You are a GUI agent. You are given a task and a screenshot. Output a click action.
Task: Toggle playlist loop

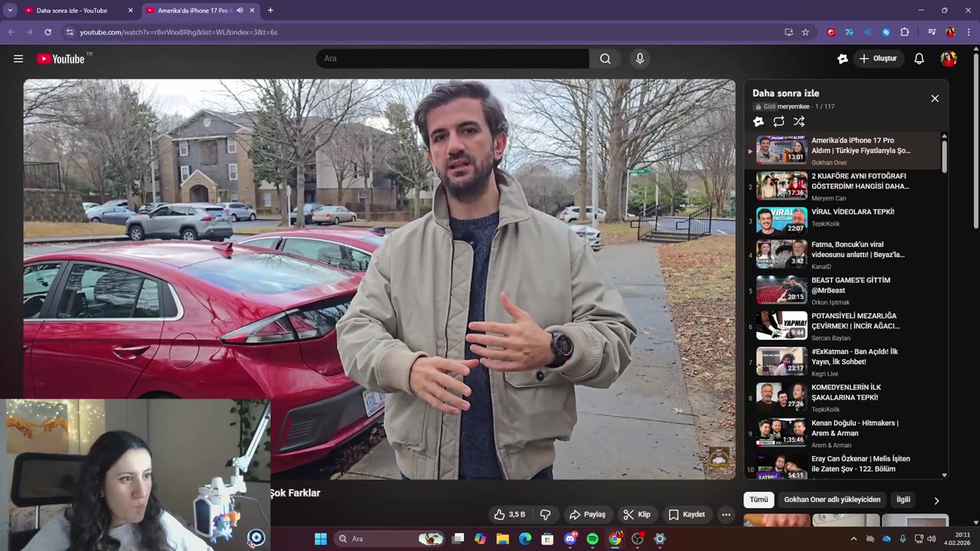pos(779,121)
